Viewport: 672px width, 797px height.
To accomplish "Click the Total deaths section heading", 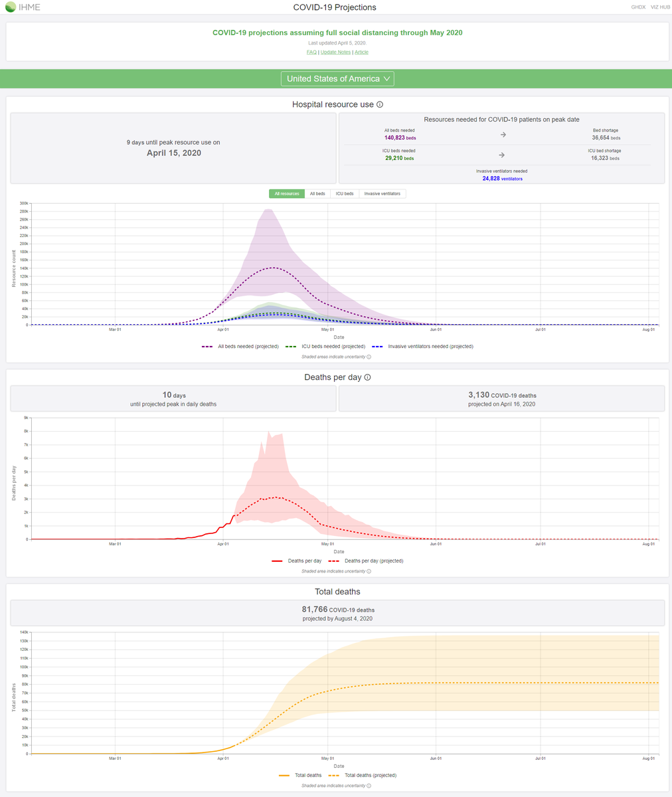I will tap(337, 592).
